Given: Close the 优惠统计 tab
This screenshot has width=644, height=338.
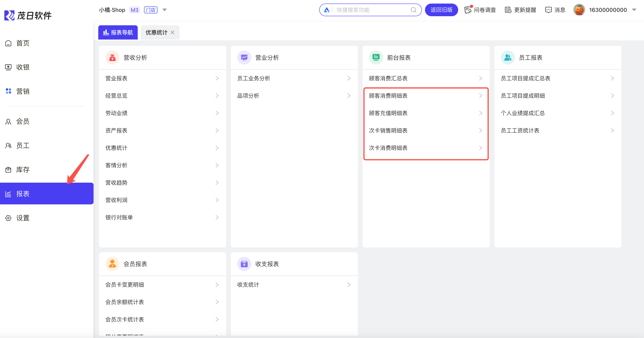Looking at the screenshot, I should 172,33.
